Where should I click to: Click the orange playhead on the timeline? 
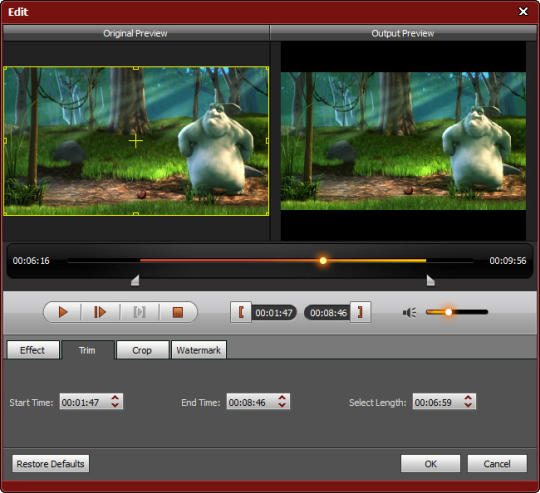point(323,261)
